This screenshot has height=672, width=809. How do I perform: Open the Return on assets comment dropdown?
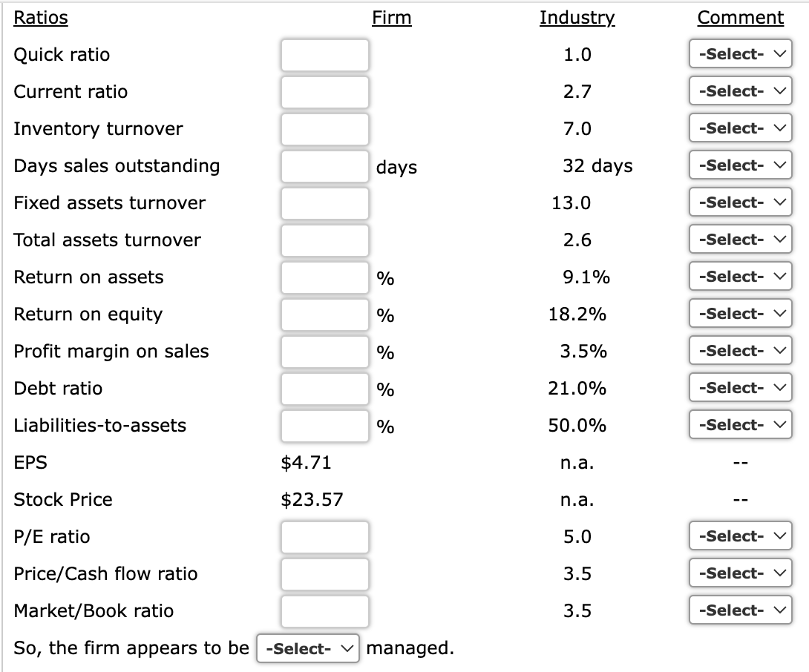[x=739, y=276]
